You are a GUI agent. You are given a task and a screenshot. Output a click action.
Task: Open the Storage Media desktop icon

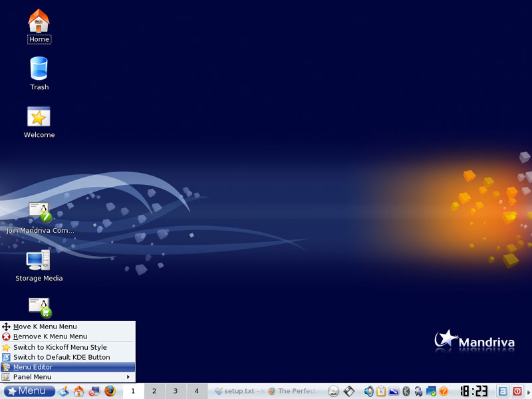(x=39, y=265)
